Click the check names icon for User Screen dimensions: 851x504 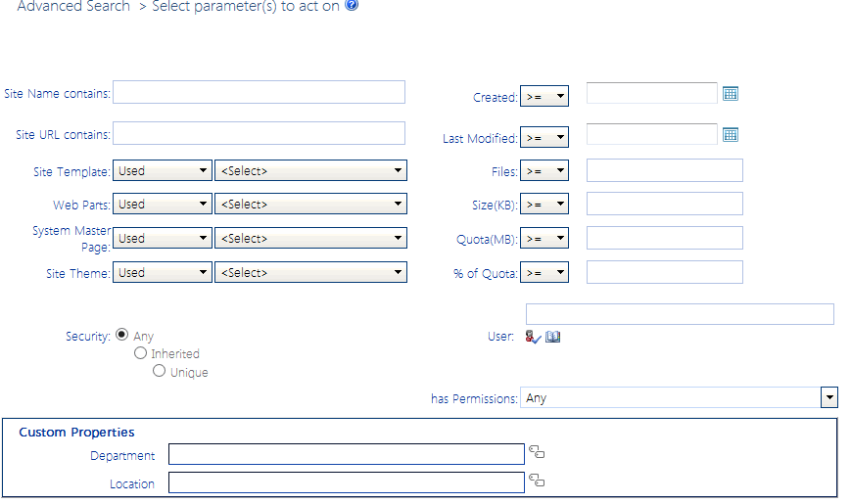533,337
